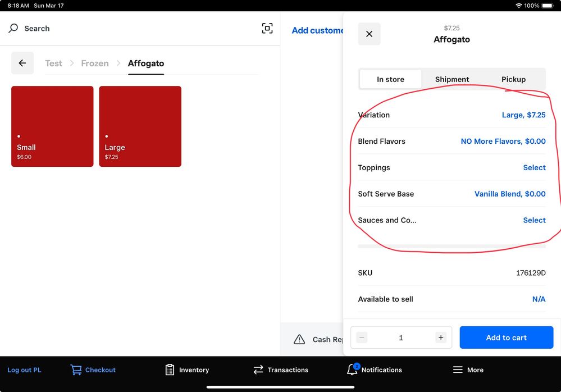Open Checkout from the bottom bar
The height and width of the screenshot is (392, 561).
click(93, 370)
